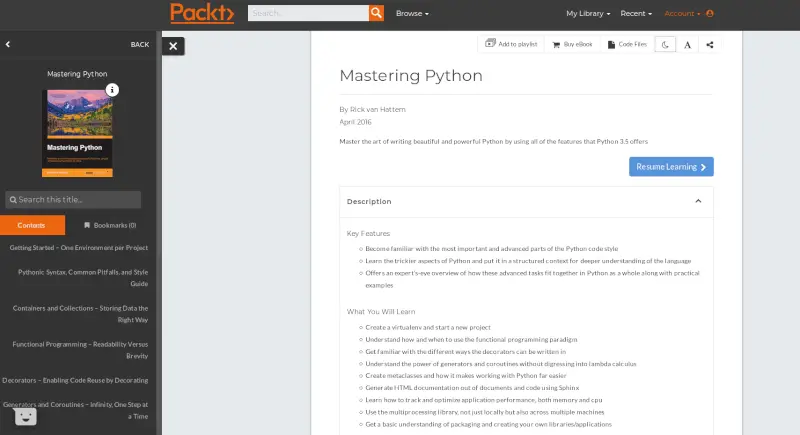Open the chat bot smiley widget
Screen dimensions: 800x435
click(26, 417)
